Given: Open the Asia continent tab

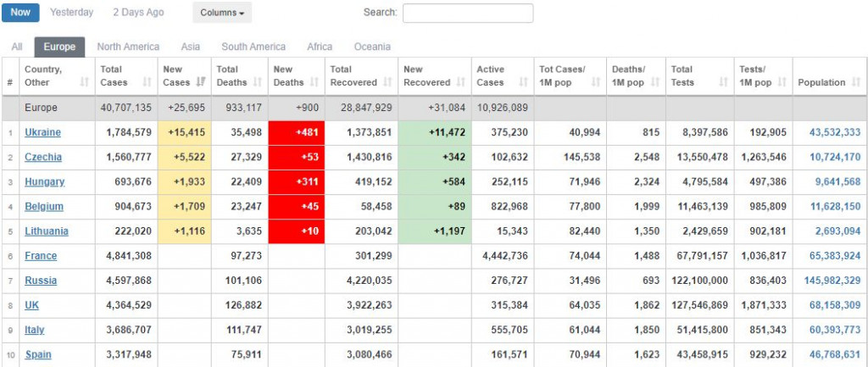Looking at the screenshot, I should [191, 47].
